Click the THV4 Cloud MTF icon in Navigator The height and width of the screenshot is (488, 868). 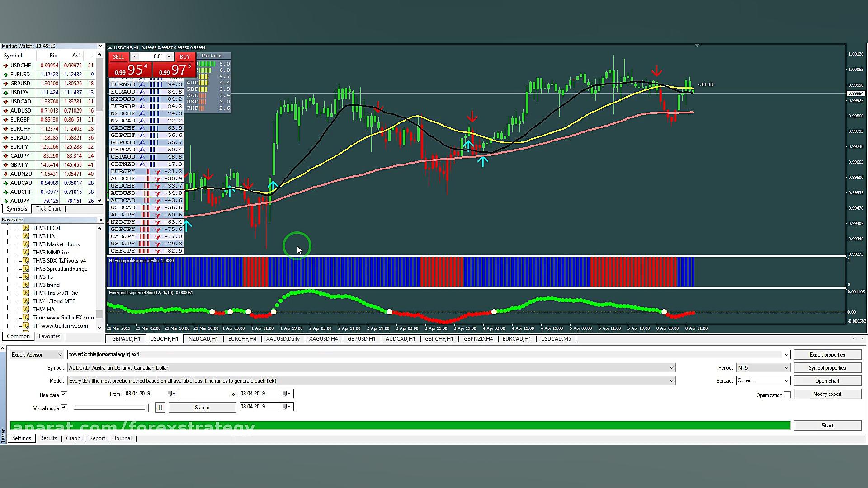(x=26, y=301)
